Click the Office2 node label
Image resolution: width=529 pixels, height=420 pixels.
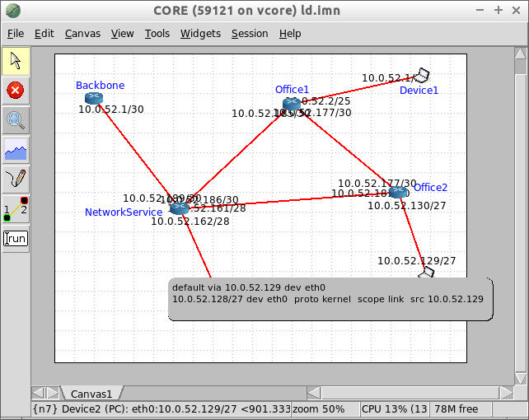pyautogui.click(x=430, y=188)
